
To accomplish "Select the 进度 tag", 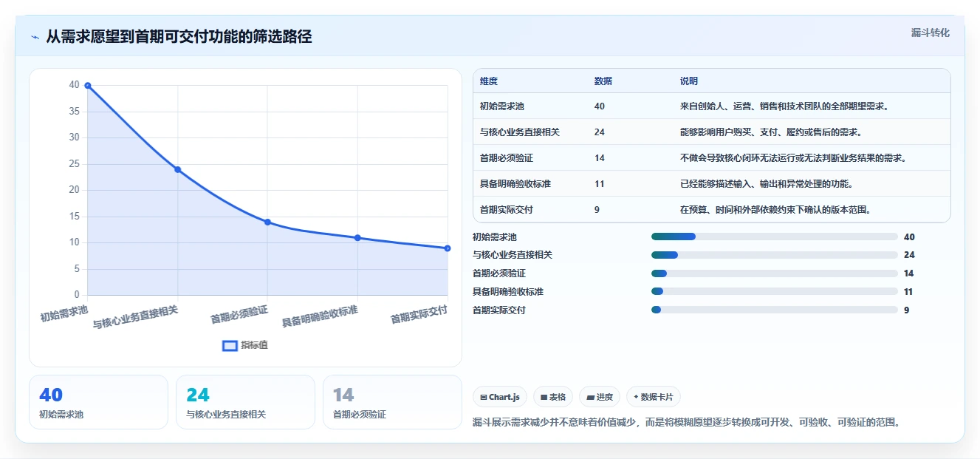I will (x=600, y=397).
